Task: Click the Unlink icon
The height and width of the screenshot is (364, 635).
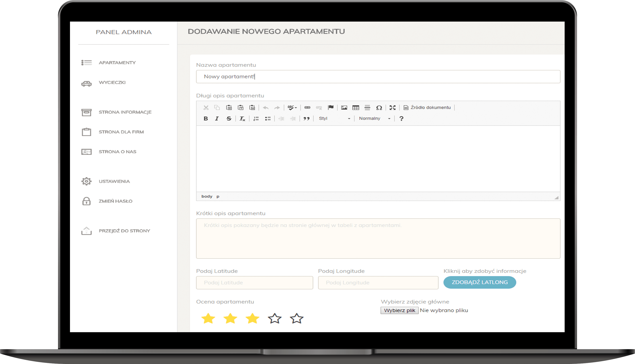Action: click(319, 108)
